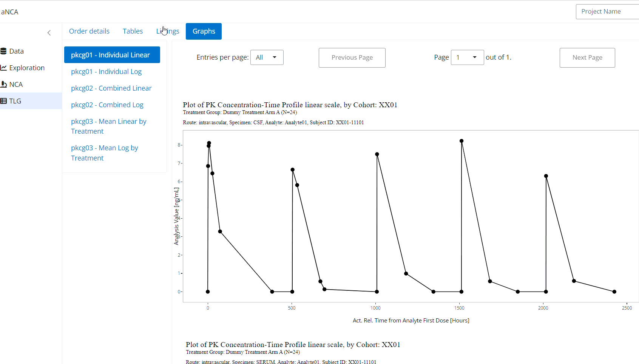Click the Exploration chart icon
The image size is (639, 364).
point(4,68)
